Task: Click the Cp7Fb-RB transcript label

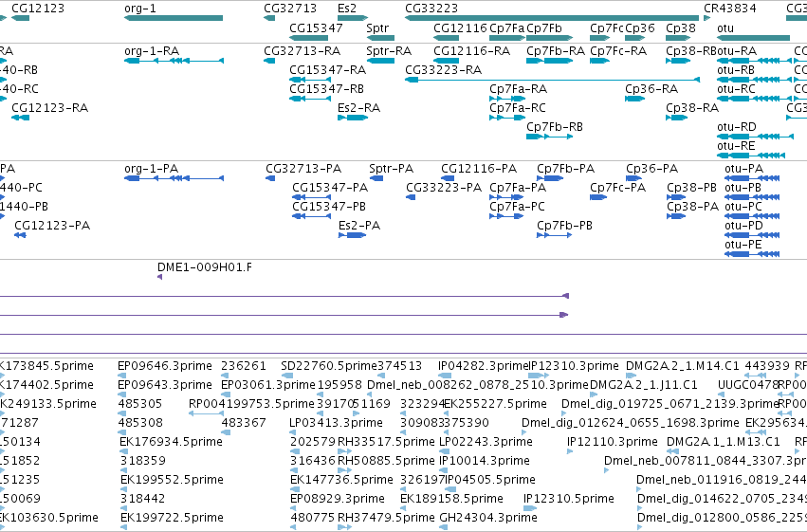Action: coord(555,127)
